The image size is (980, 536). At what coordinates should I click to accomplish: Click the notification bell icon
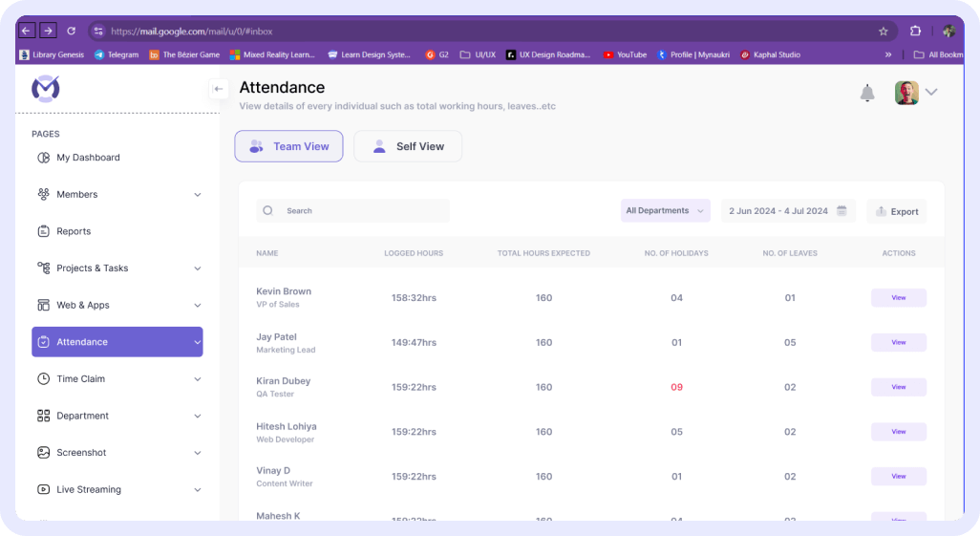pos(867,93)
